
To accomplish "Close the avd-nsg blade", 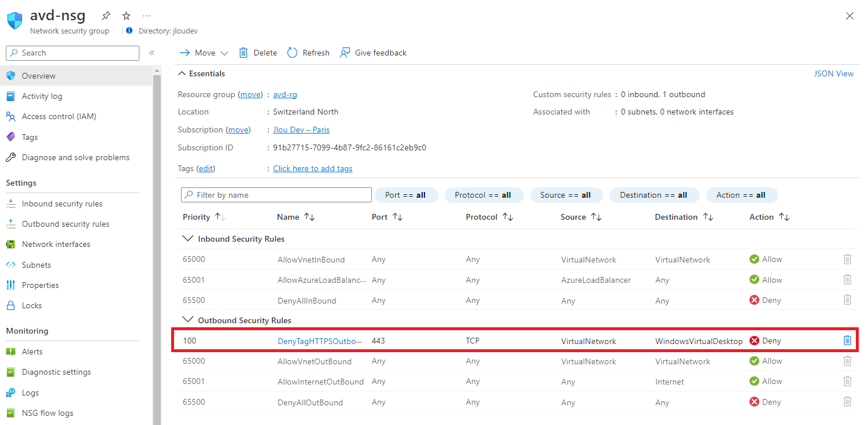I will (849, 16).
